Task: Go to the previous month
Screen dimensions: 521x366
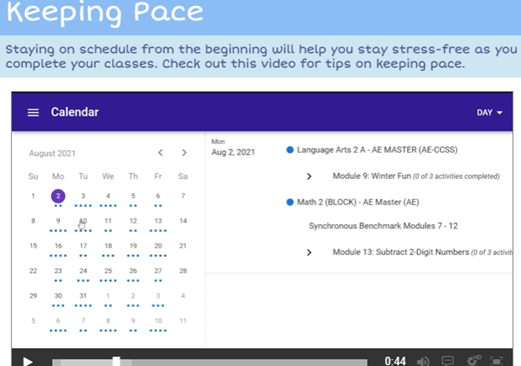Action: click(160, 153)
